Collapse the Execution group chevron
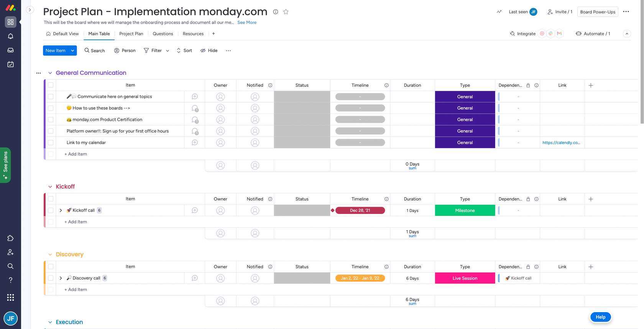Viewport: 644px width, 329px height. tap(50, 322)
